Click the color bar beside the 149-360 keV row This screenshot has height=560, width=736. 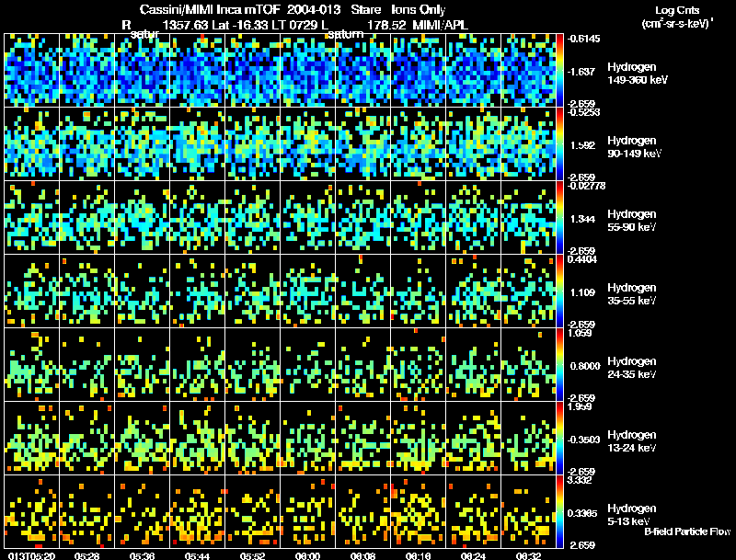559,71
